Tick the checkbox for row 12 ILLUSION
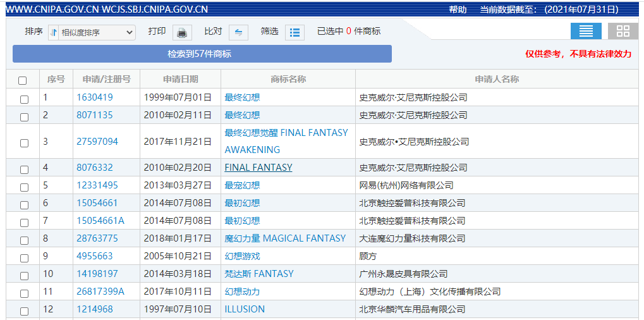This screenshot has width=644, height=320. 24,311
